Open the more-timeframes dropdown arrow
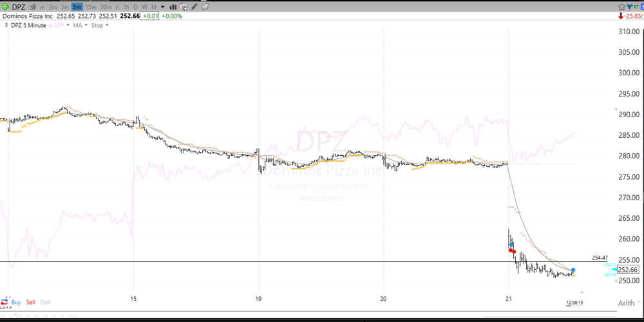Viewport: 644px width, 322px height. (x=163, y=7)
